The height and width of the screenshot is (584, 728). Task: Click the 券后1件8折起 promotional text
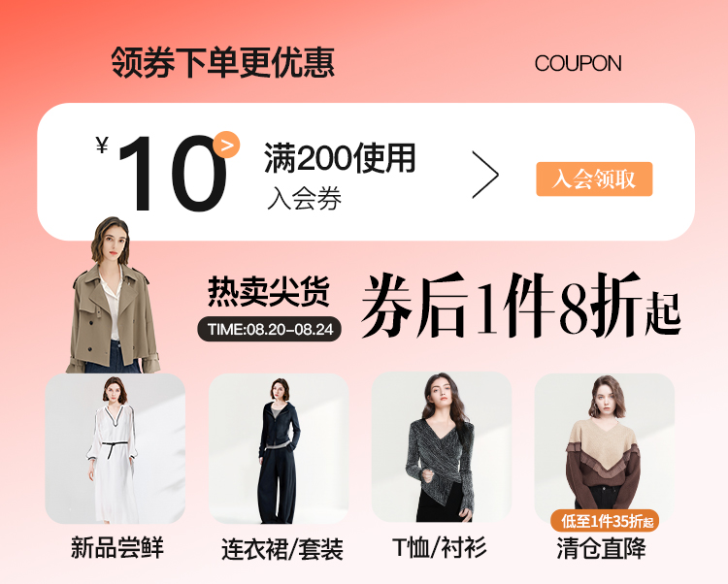[521, 305]
